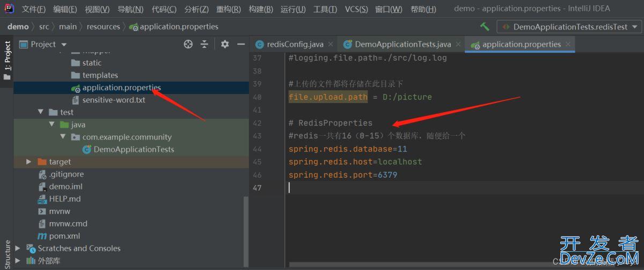Screen dimensions: 644x270
Task: Close the redisConfig.java tab
Action: coord(330,45)
